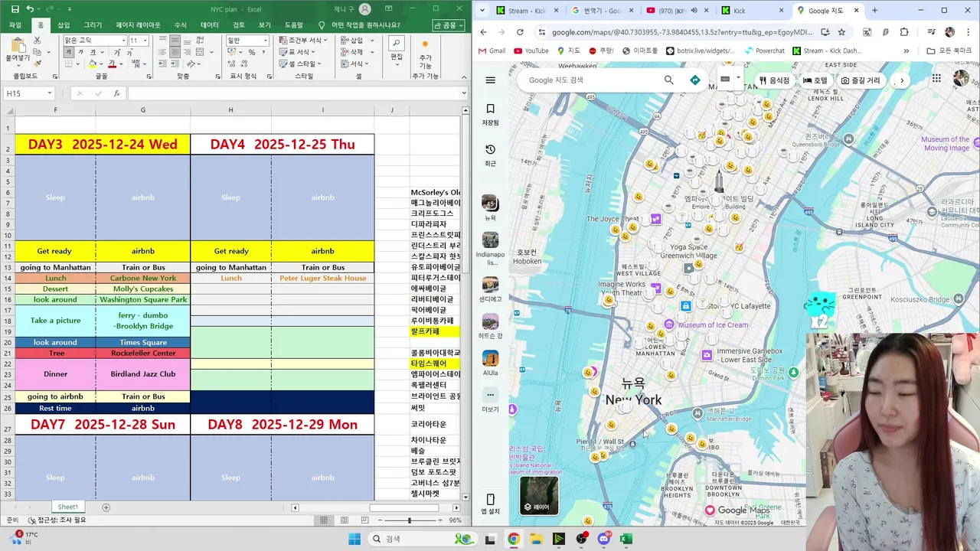Cut selection with scissors icon in Excel
The height and width of the screenshot is (551, 980).
(38, 41)
